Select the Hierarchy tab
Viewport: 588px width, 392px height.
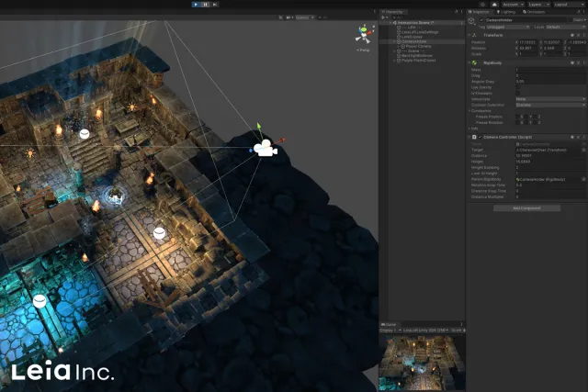coord(392,12)
